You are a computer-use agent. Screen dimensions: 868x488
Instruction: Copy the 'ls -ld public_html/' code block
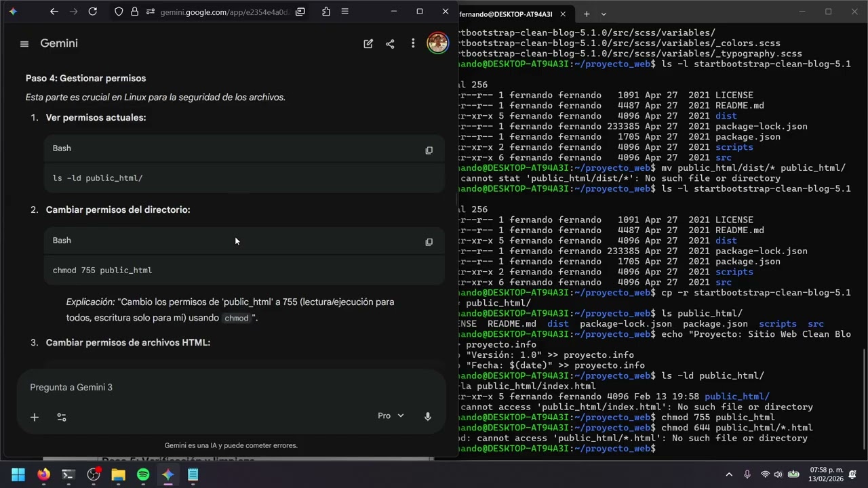coord(429,150)
